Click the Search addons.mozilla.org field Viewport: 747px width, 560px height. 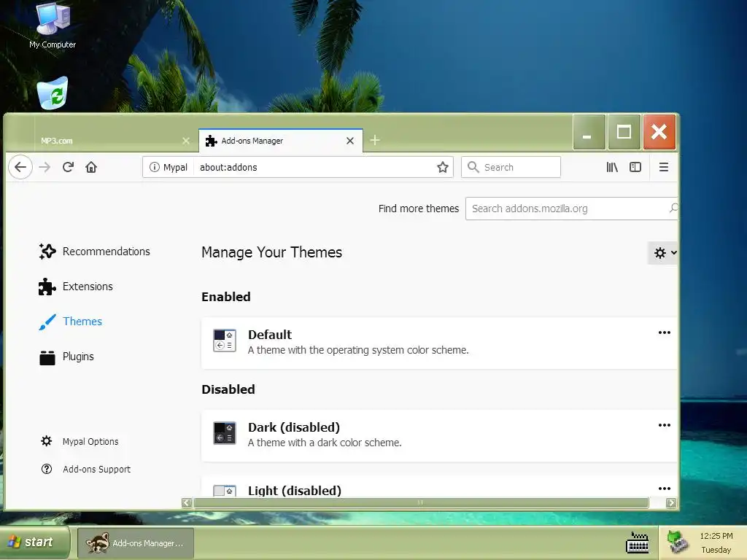pos(572,209)
